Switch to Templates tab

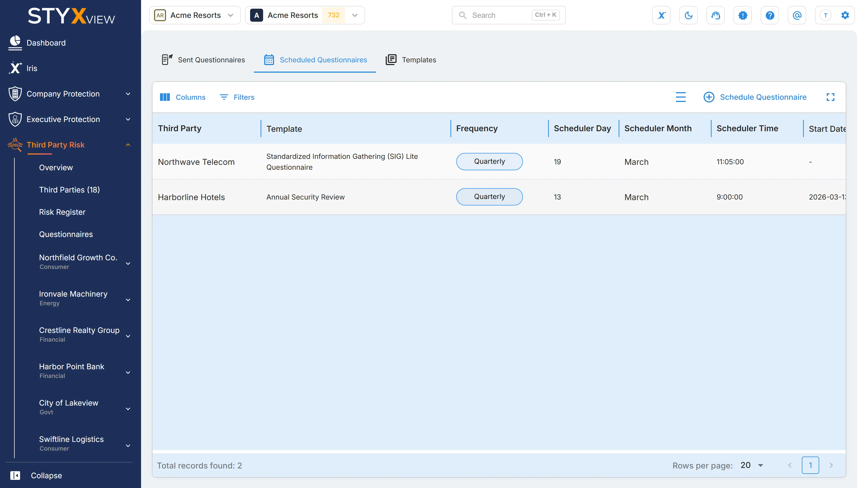(x=411, y=60)
